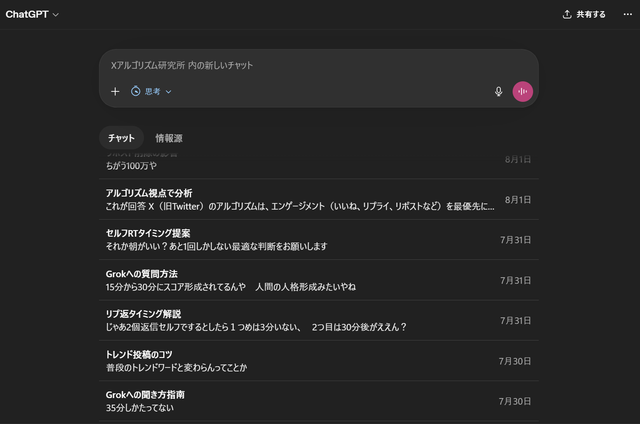Switch to the 情報源 tab
This screenshot has width=640, height=424.
click(169, 138)
